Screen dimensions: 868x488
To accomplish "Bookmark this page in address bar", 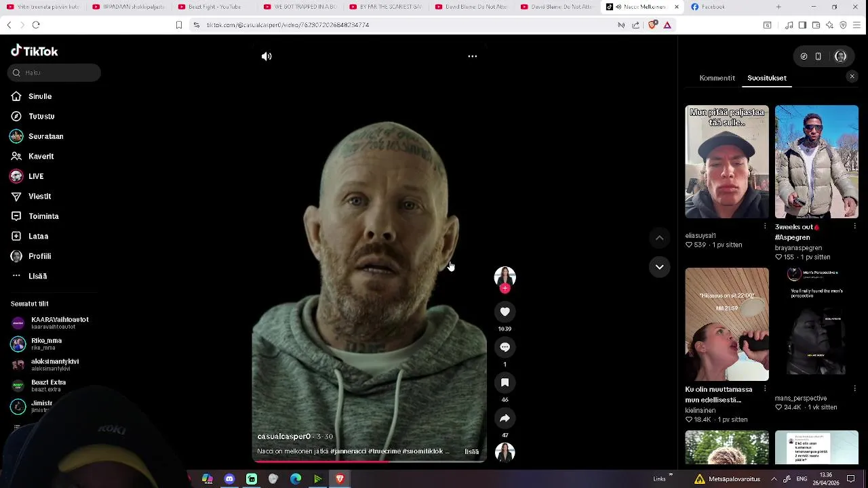I will point(179,25).
